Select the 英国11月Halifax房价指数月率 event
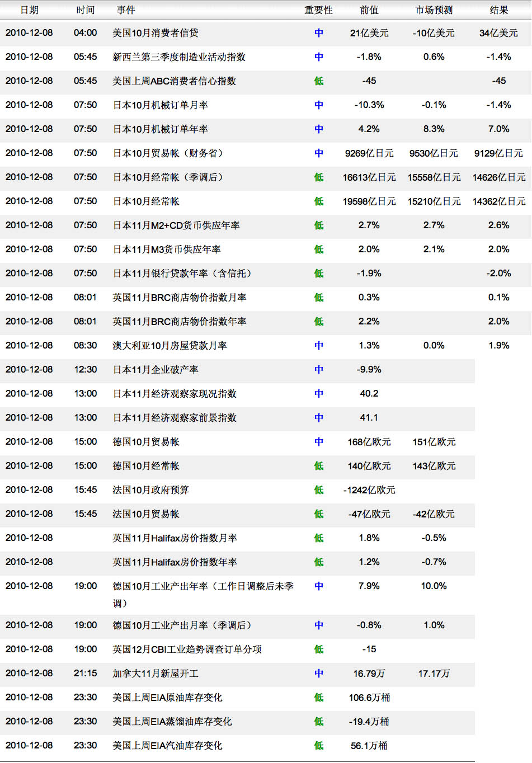The width and height of the screenshot is (532, 763). (175, 538)
